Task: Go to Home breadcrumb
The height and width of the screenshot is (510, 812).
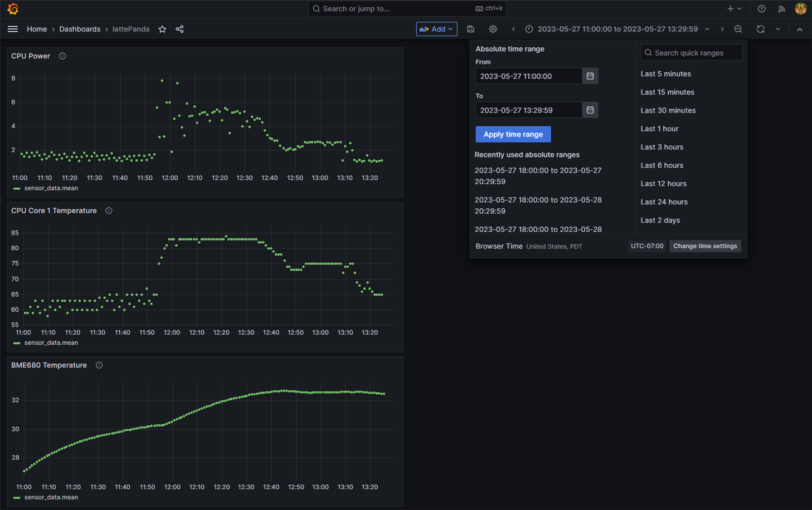Action: (x=37, y=29)
